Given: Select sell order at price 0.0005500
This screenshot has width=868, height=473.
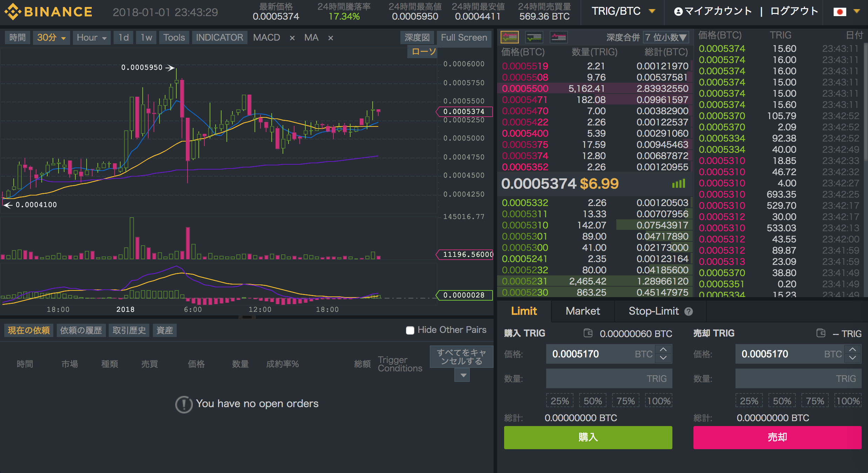Looking at the screenshot, I should click(595, 88).
